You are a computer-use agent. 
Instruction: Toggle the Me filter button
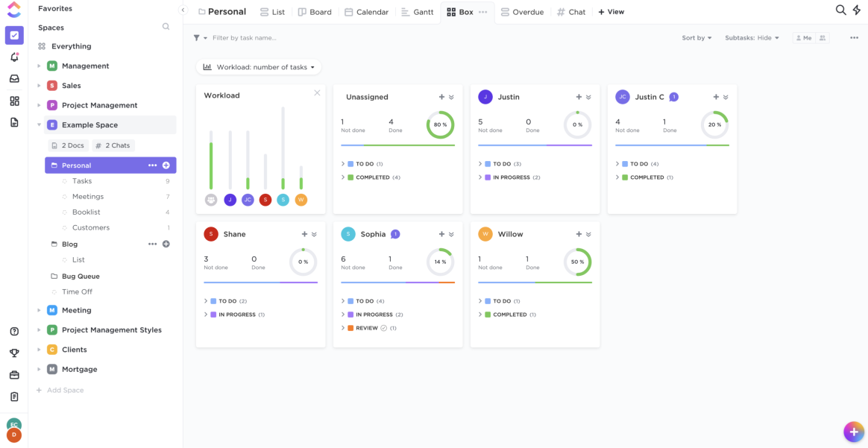click(x=803, y=38)
